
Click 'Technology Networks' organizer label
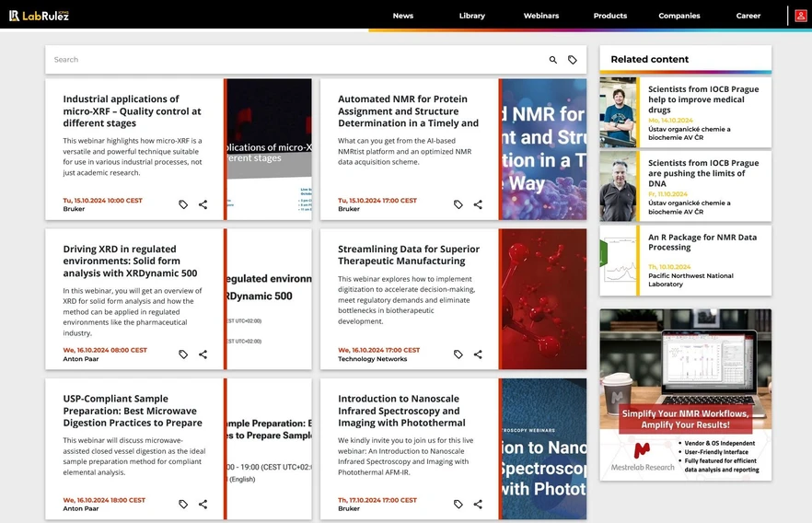tap(372, 359)
